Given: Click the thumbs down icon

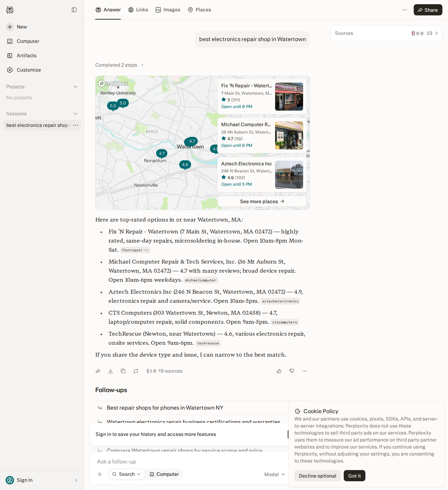Looking at the screenshot, I should click(x=292, y=371).
